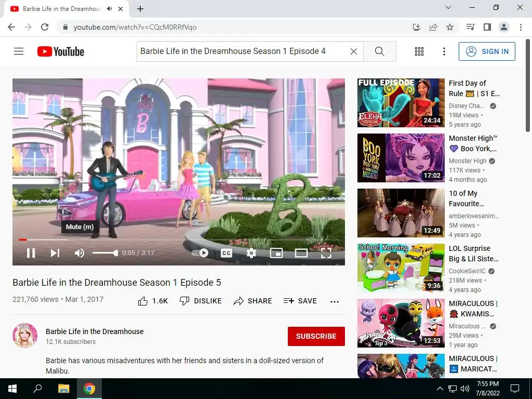Clear the search box text
Image resolution: width=532 pixels, height=399 pixels.
353,51
